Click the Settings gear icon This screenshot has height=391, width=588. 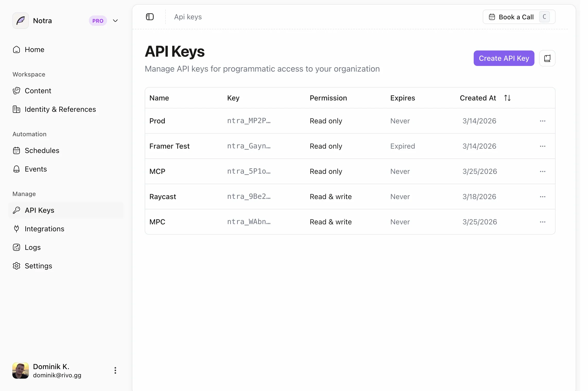pyautogui.click(x=16, y=266)
